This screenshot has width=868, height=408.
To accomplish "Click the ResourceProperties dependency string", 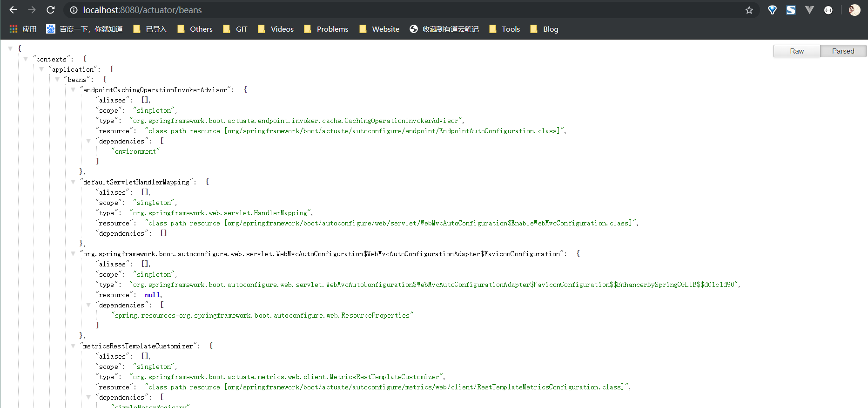I will coord(262,315).
